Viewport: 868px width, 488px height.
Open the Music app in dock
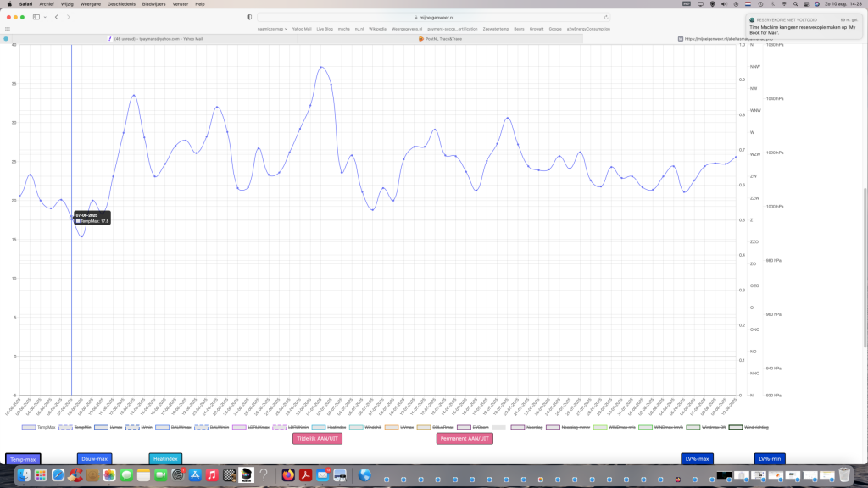click(212, 474)
